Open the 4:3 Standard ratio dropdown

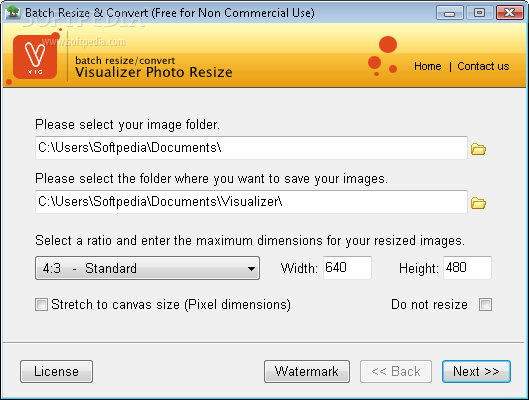[x=147, y=268]
